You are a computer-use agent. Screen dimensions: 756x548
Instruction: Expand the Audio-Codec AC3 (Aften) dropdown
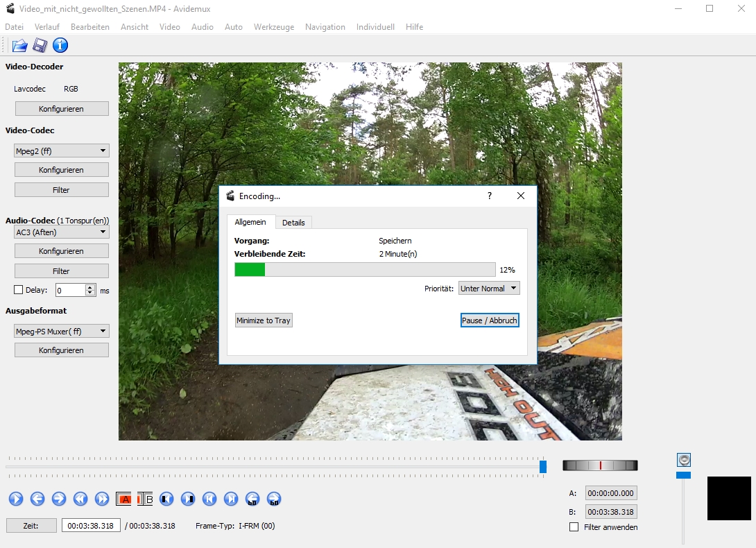[x=62, y=232]
